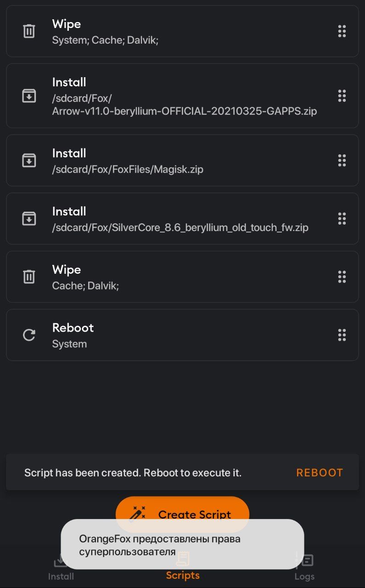Open the Magisk.zip install step

pos(182,160)
